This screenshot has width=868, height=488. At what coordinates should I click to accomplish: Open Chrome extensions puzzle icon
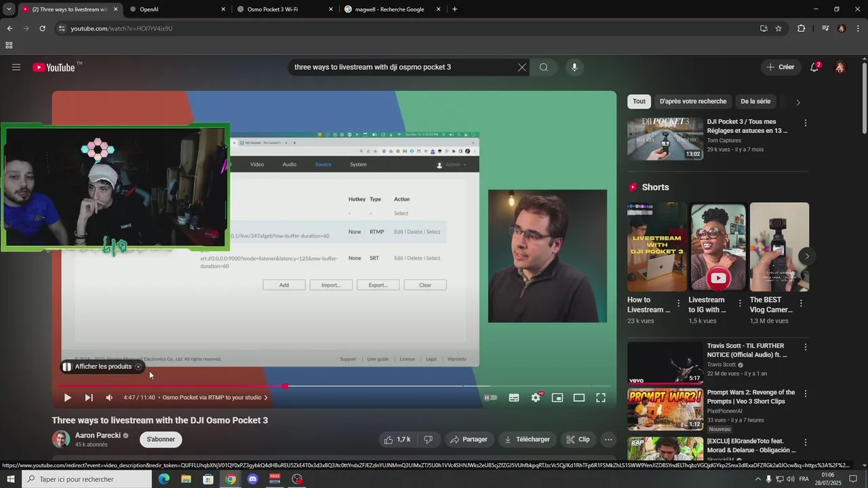801,28
